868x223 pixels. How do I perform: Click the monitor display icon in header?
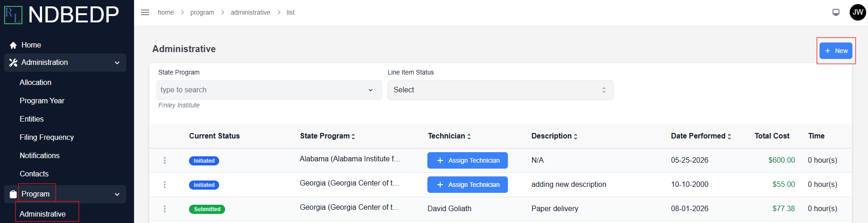pyautogui.click(x=836, y=12)
